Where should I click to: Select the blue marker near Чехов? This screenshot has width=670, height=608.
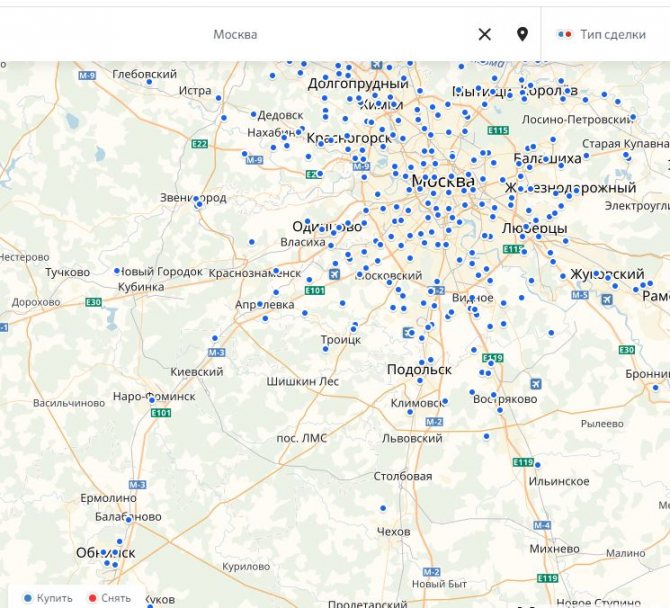383,508
